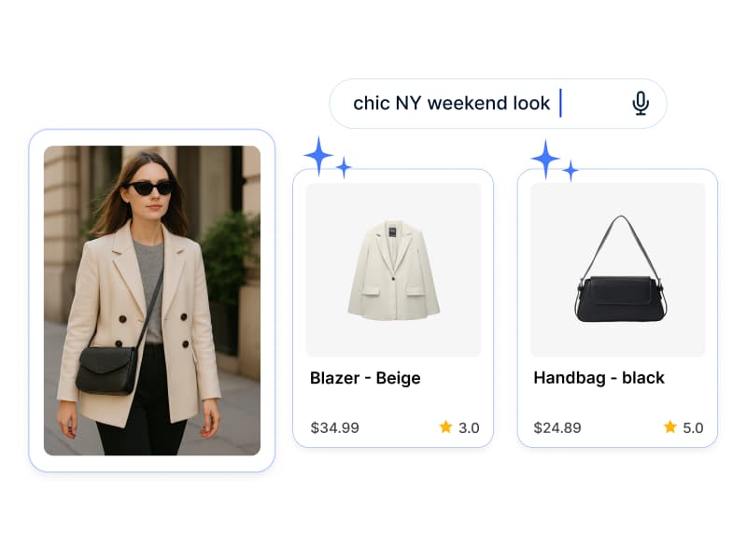Click the $34.99 blazer price

coord(334,427)
